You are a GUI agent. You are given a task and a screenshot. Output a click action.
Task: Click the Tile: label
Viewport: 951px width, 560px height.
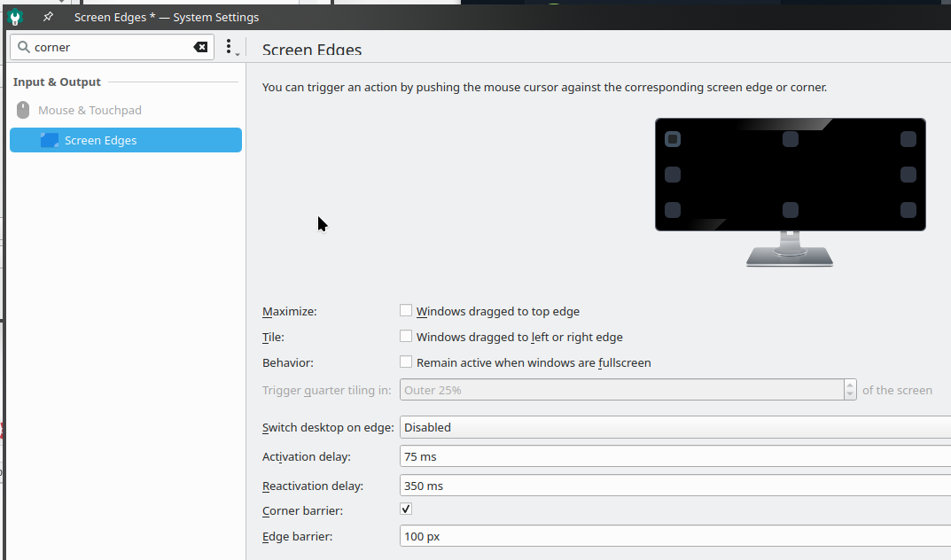pos(273,337)
